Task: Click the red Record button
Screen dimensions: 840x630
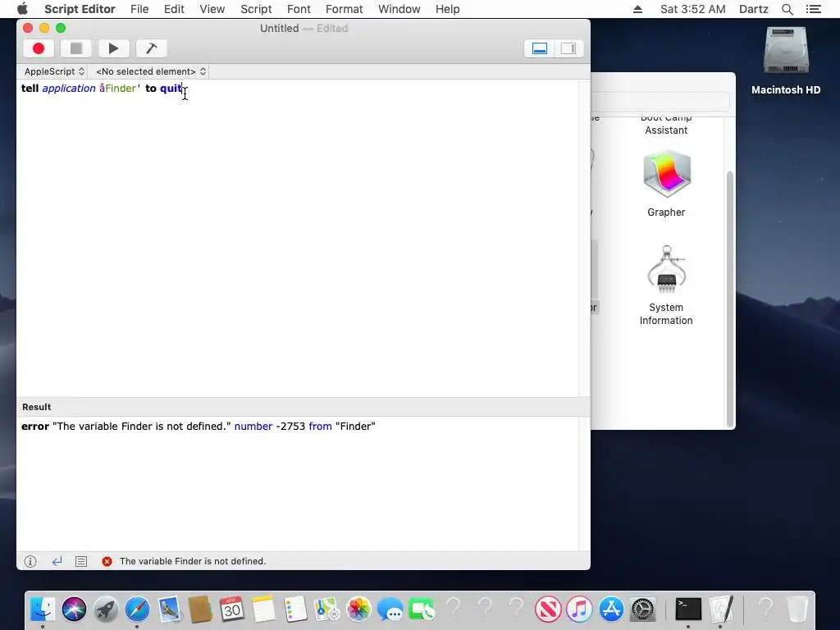Action: [x=39, y=48]
